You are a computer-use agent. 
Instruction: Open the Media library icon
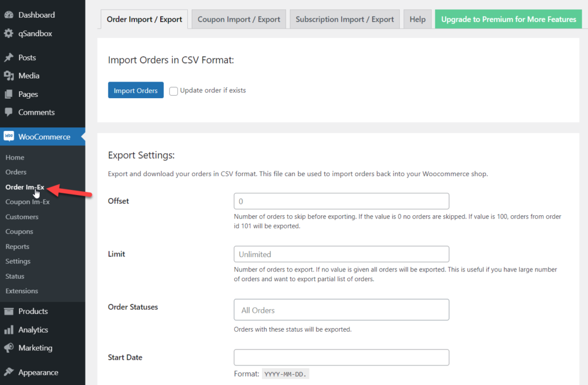pos(9,76)
